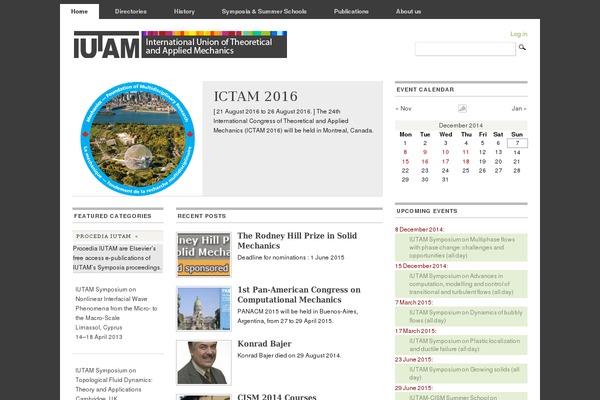This screenshot has width=600, height=400.
Task: Open Dynamics of bubbly flows event
Action: click(x=465, y=317)
